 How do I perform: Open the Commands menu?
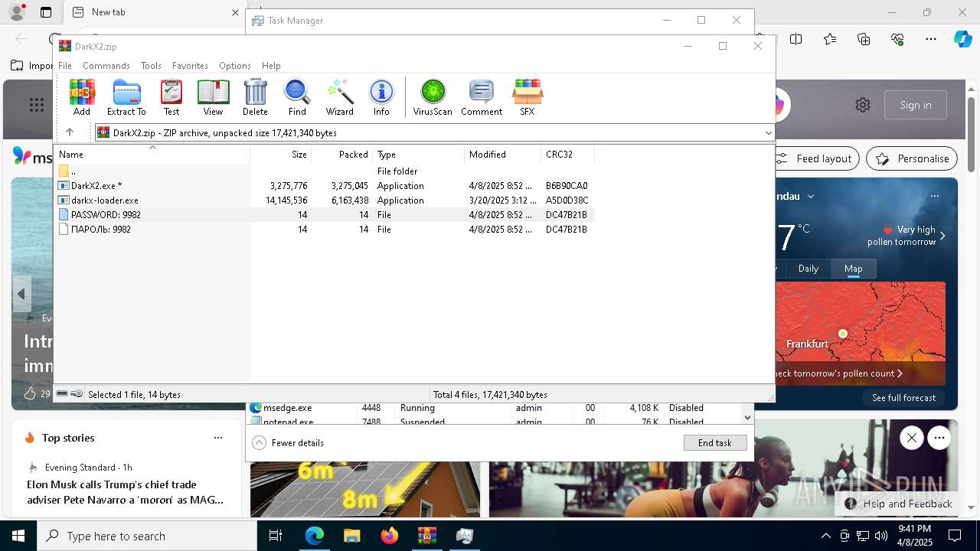pyautogui.click(x=106, y=66)
